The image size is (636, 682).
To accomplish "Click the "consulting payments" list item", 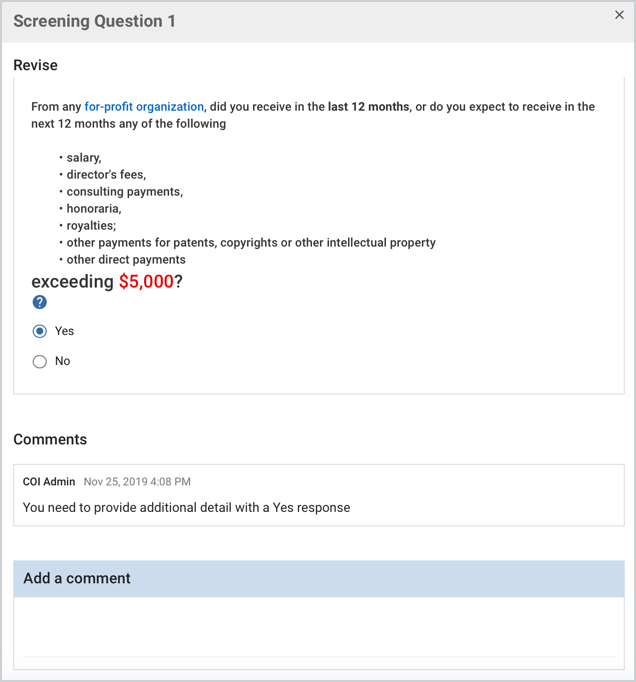I will 125,191.
